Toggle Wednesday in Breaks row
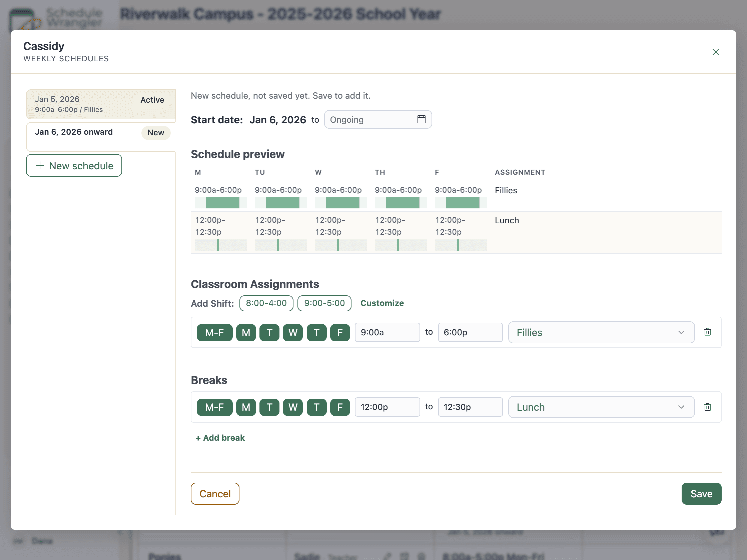 pyautogui.click(x=293, y=407)
